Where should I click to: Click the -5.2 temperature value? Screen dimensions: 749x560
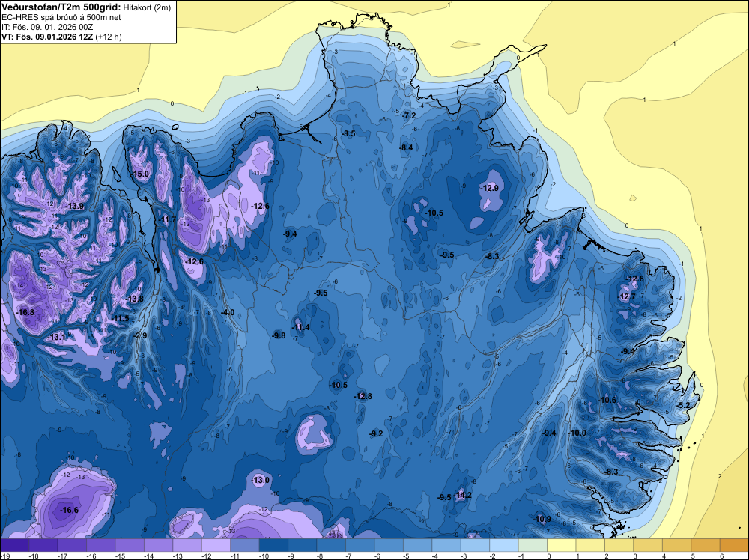pos(684,405)
